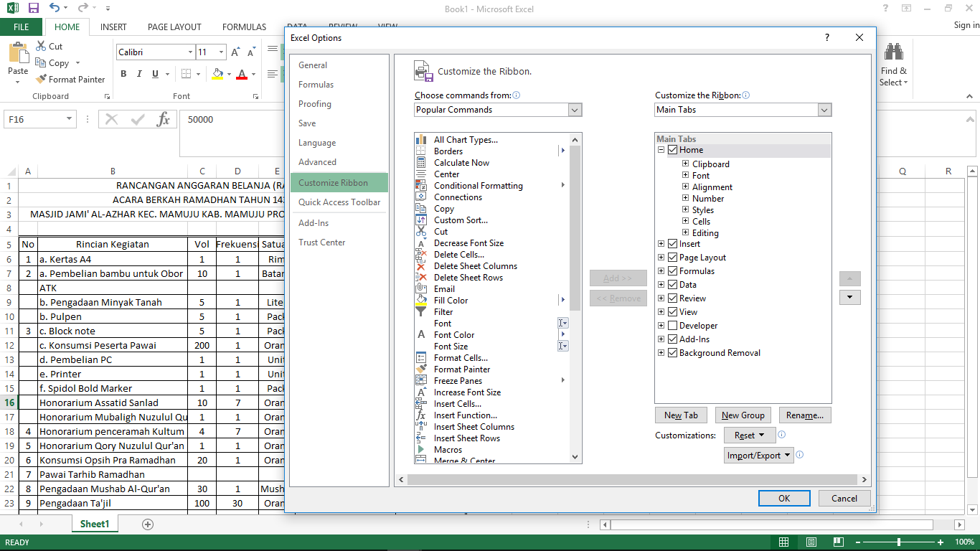
Task: Toggle Bold formatting in the ribbon
Action: click(123, 74)
